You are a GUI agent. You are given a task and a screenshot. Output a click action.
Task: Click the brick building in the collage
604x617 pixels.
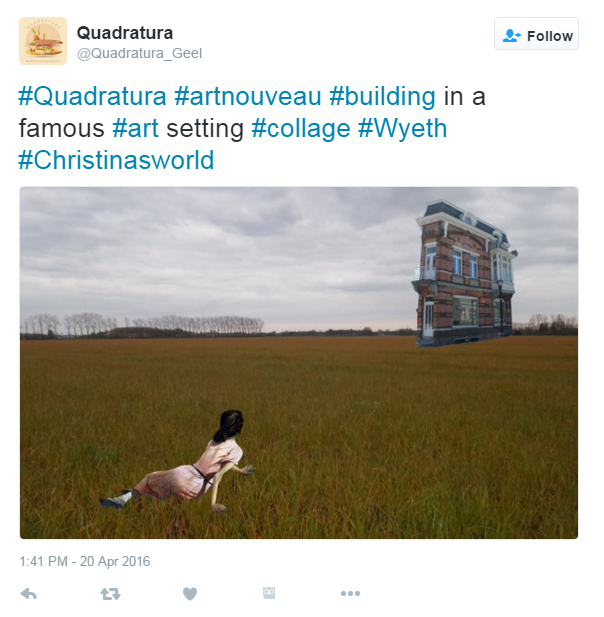click(464, 274)
